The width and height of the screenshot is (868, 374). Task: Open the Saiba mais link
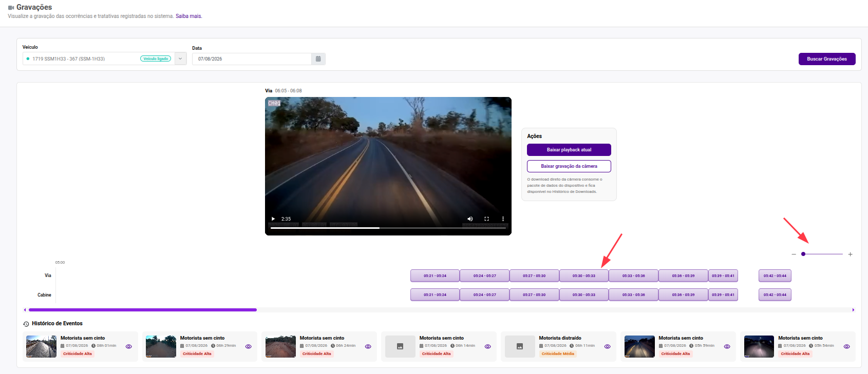188,16
